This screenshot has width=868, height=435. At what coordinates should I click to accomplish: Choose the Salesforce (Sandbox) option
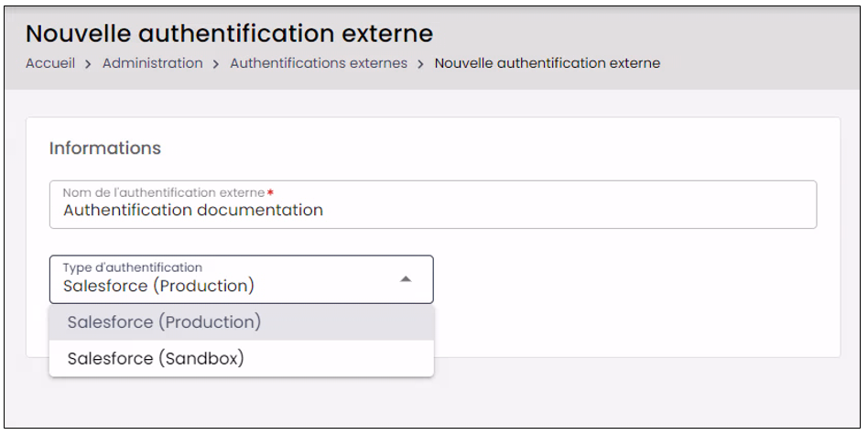242,359
